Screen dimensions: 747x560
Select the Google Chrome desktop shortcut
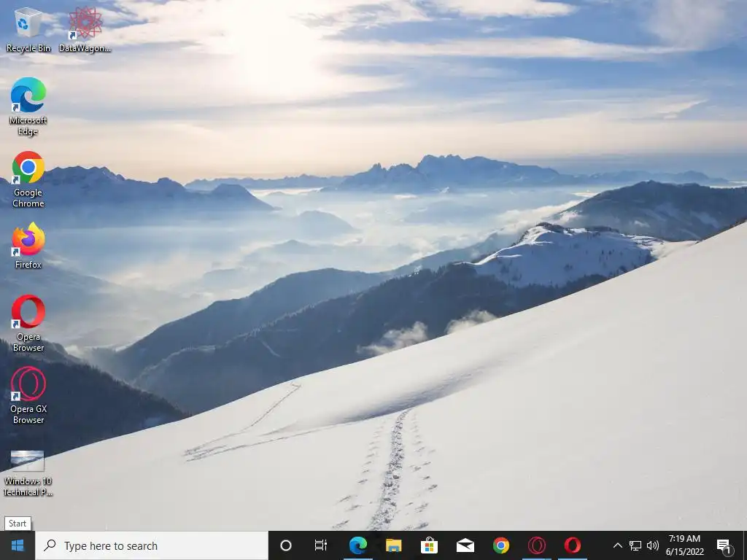click(x=28, y=179)
